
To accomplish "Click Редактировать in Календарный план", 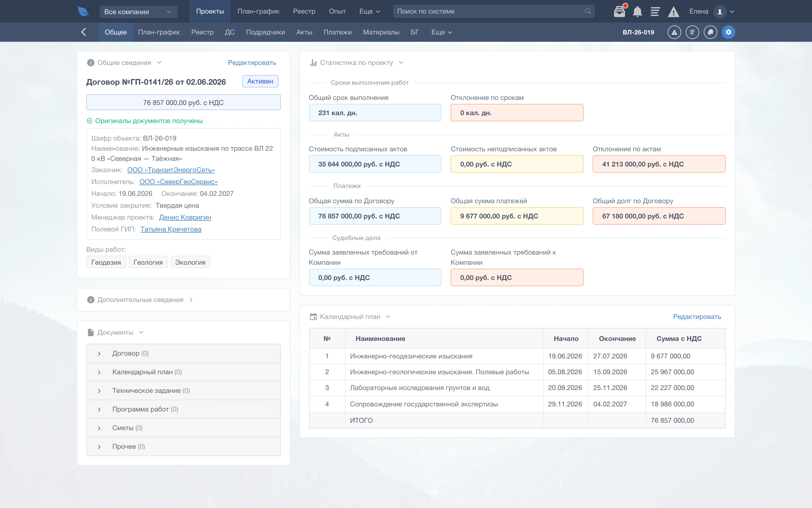I will [x=697, y=316].
